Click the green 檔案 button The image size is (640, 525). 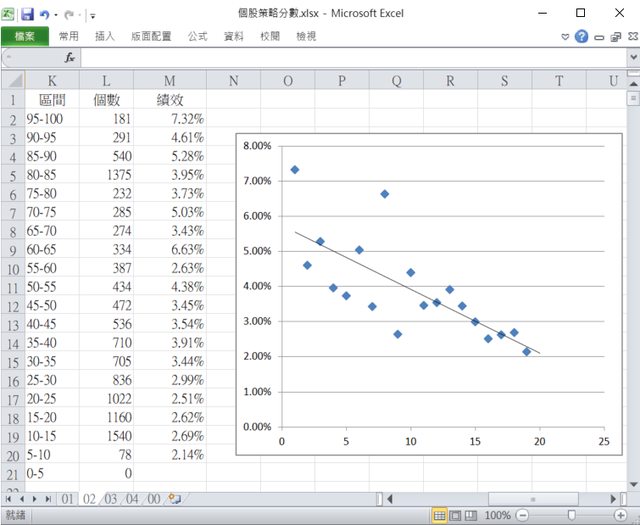(x=24, y=36)
